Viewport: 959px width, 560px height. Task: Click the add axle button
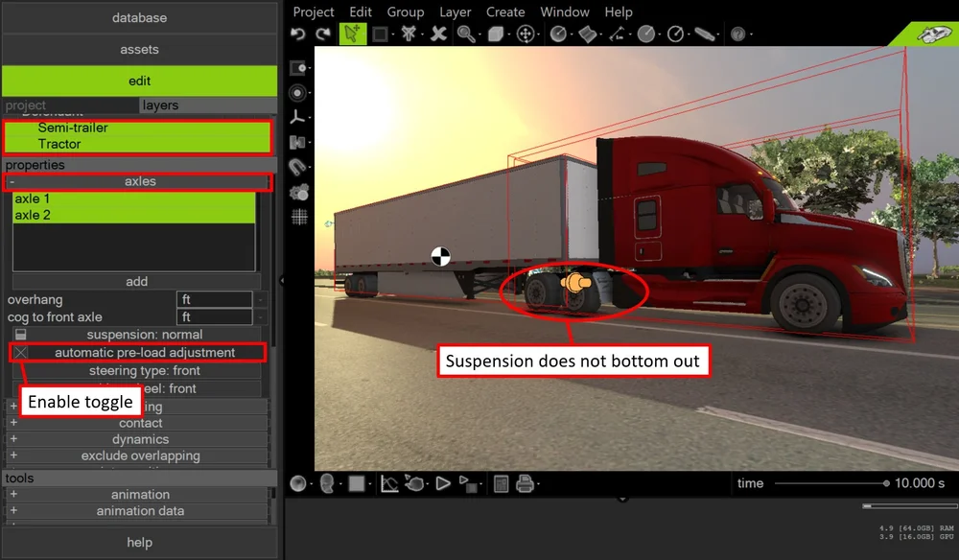click(x=136, y=281)
